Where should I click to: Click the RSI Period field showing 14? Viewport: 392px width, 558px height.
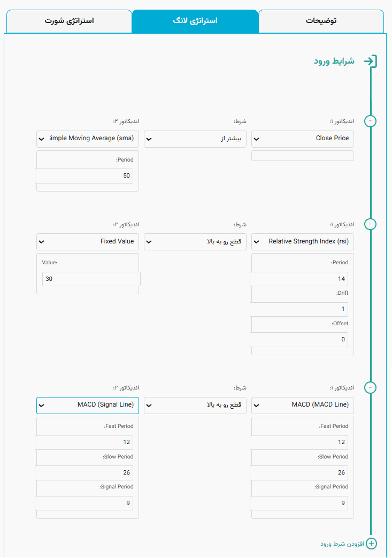[x=299, y=279]
